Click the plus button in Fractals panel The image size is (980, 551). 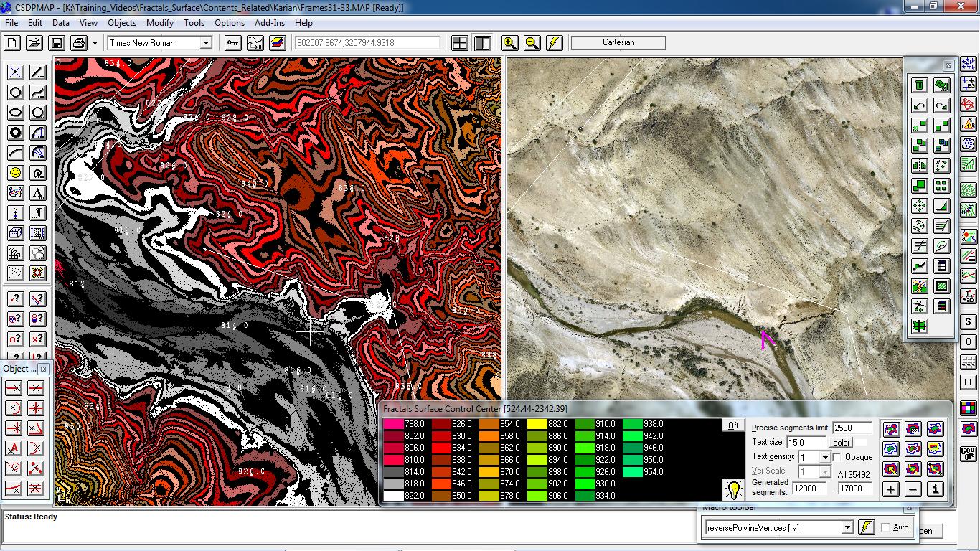click(890, 489)
